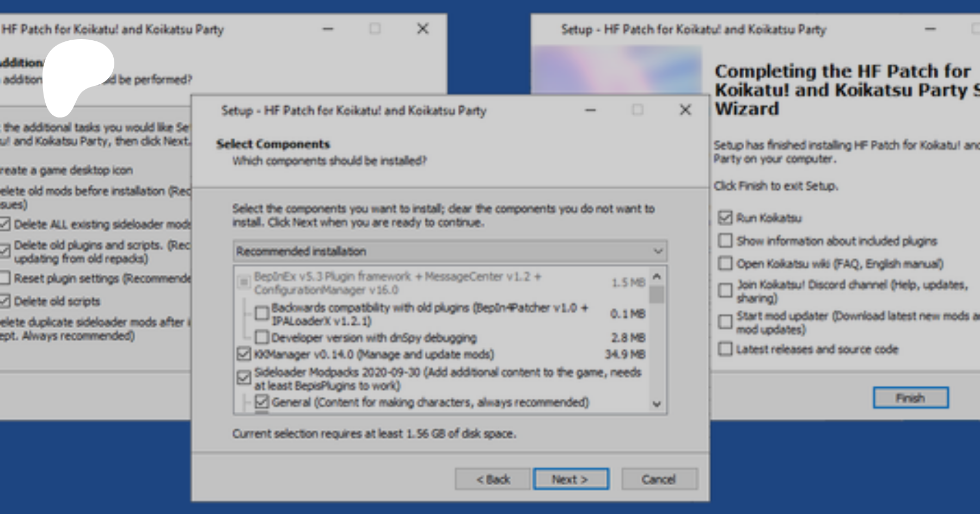Click '2.8 MB' size of Developer version row

[x=628, y=338]
